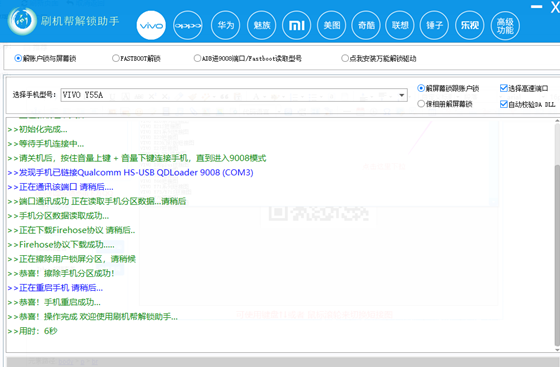Open 高级功能 advanced functions
The image size is (560, 367).
click(505, 25)
